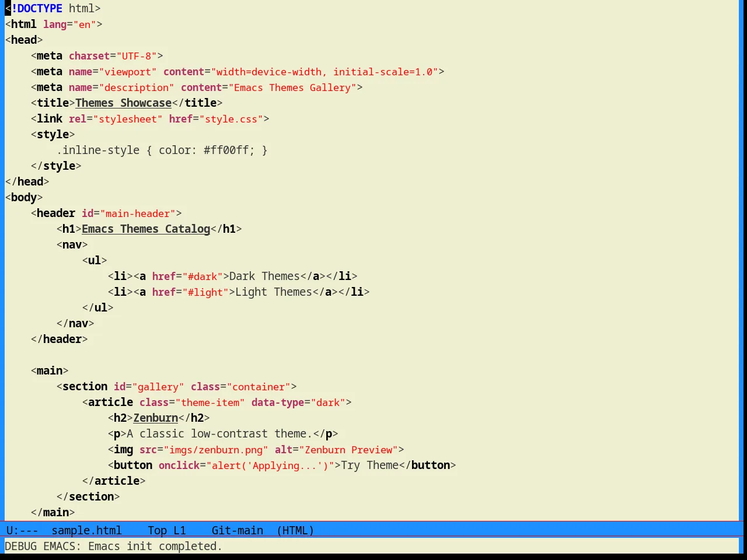The image size is (747, 560).
Task: Click the opening <body> tag
Action: pos(24,197)
